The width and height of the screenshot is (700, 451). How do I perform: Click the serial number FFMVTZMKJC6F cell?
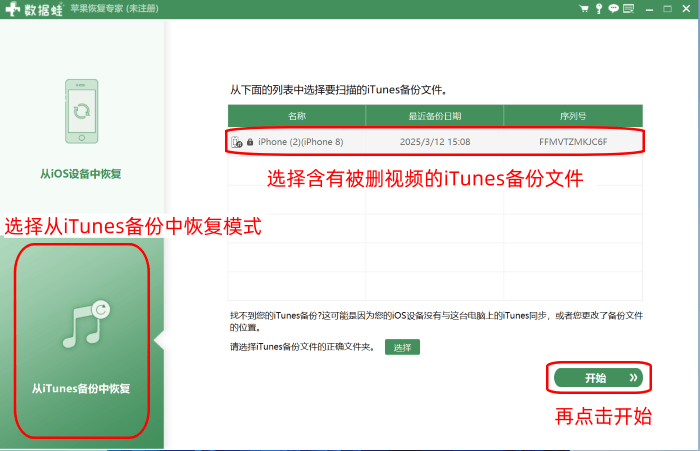[573, 142]
